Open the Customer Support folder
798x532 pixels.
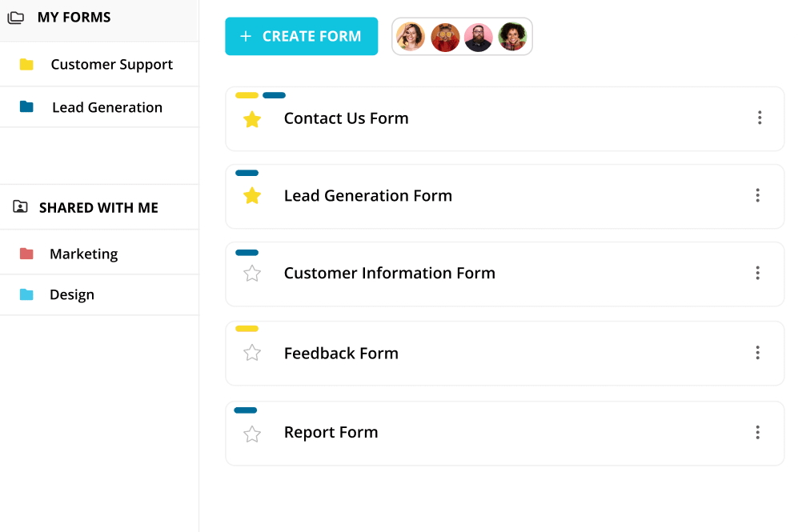[x=111, y=65]
